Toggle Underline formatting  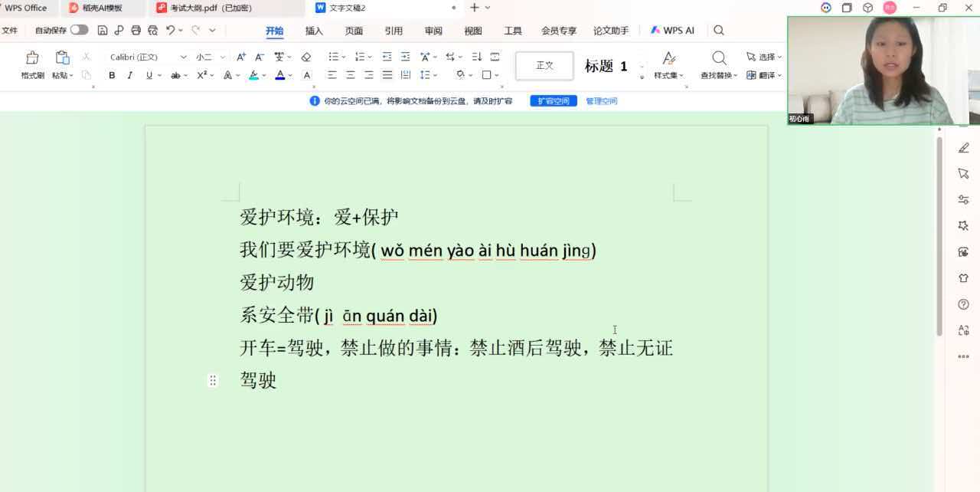point(149,75)
